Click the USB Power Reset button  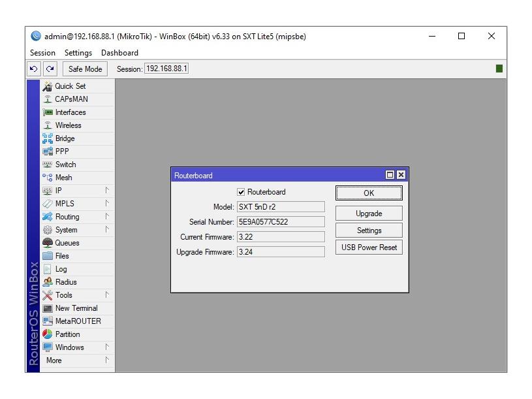click(x=369, y=247)
